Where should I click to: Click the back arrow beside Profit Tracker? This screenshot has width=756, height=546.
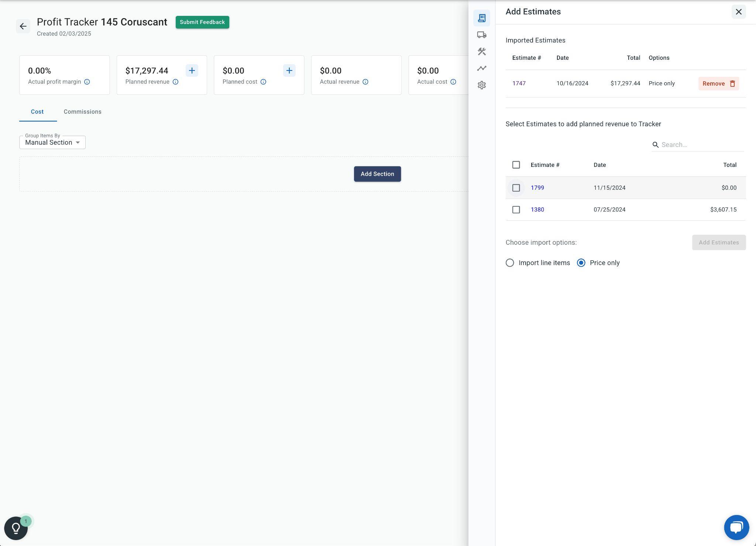pyautogui.click(x=23, y=26)
